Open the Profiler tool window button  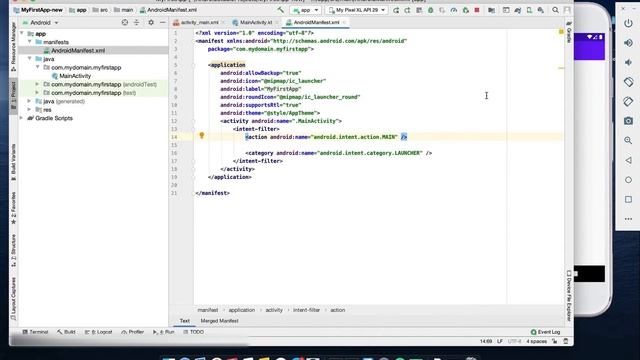coord(133,332)
